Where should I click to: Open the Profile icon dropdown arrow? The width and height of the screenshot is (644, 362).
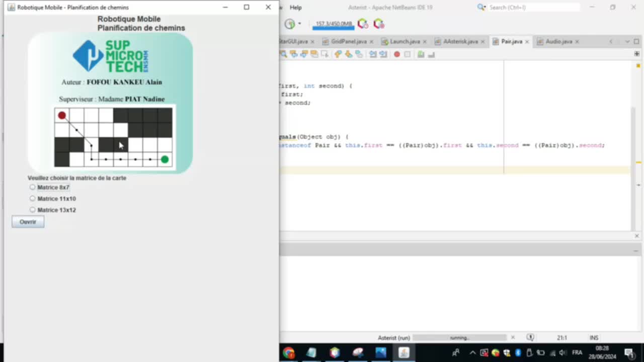click(299, 24)
